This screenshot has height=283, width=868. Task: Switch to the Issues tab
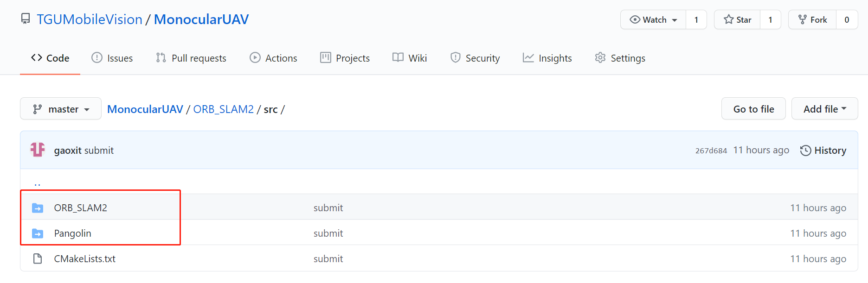pyautogui.click(x=112, y=58)
